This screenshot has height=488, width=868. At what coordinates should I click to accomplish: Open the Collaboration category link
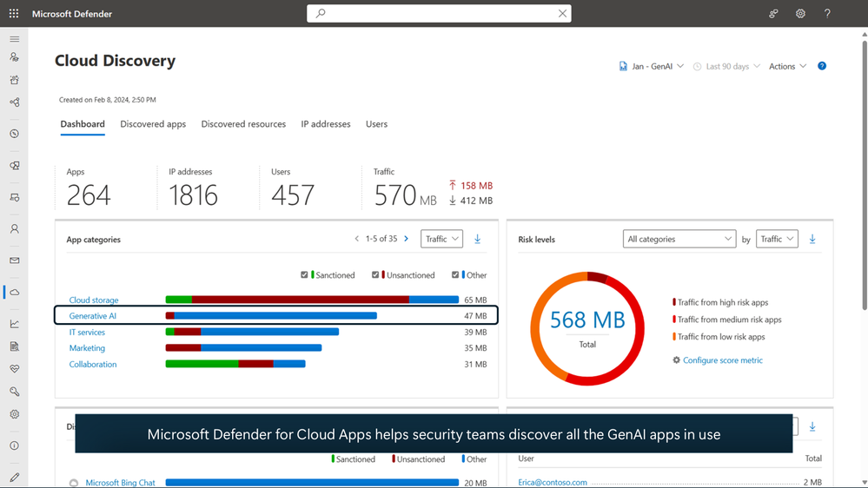point(93,364)
